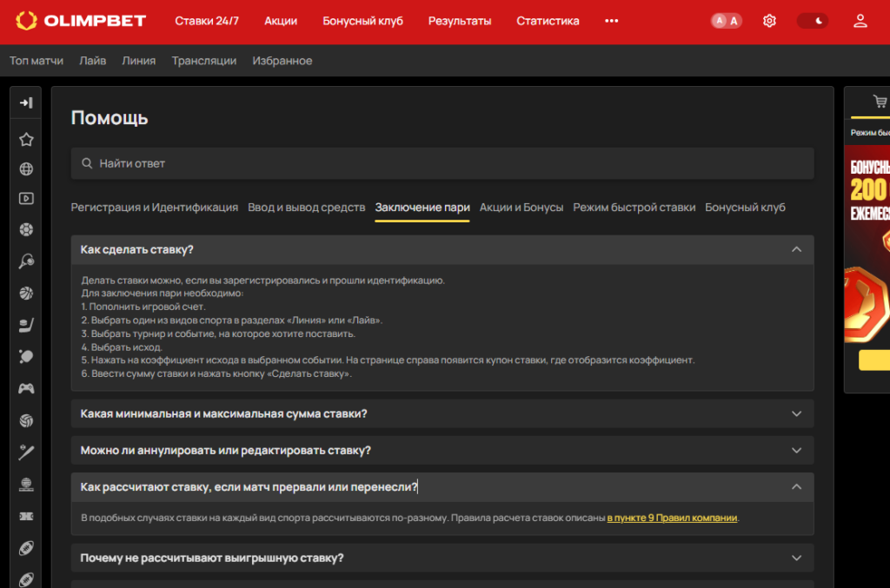Image resolution: width=890 pixels, height=588 pixels.
Task: Select the tennis racket sidebar icon
Action: 26,261
